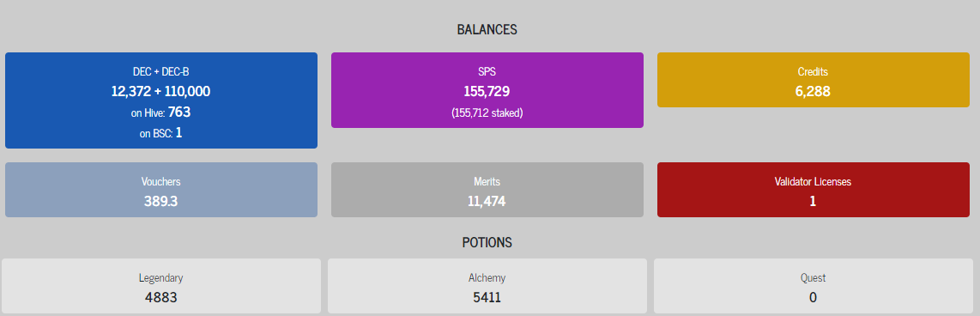Select the purple SPS balance card

pos(487,90)
